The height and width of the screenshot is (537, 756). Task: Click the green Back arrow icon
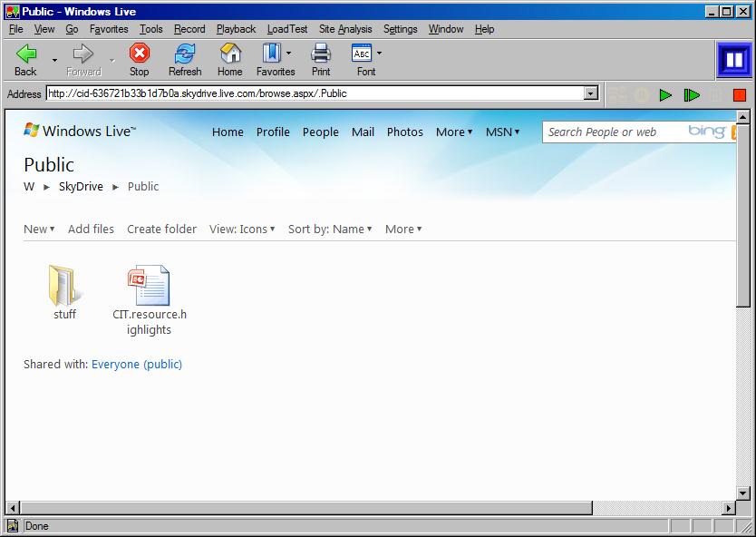click(x=26, y=54)
